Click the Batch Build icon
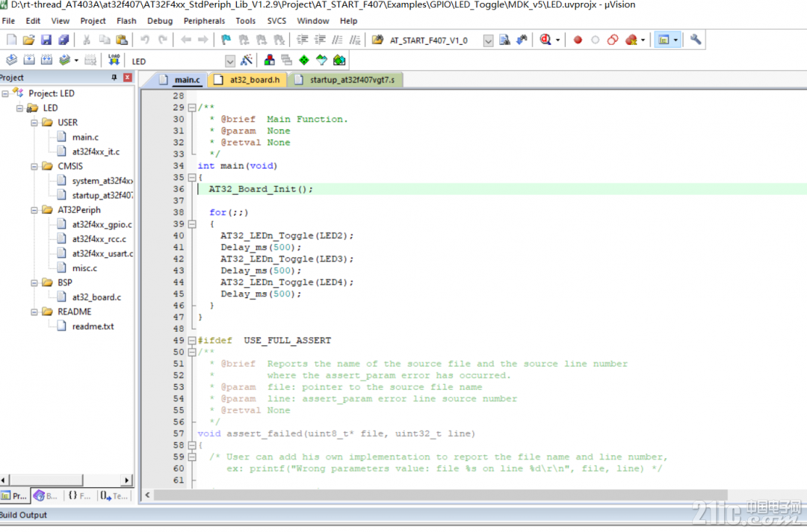807x532 pixels. (x=64, y=61)
